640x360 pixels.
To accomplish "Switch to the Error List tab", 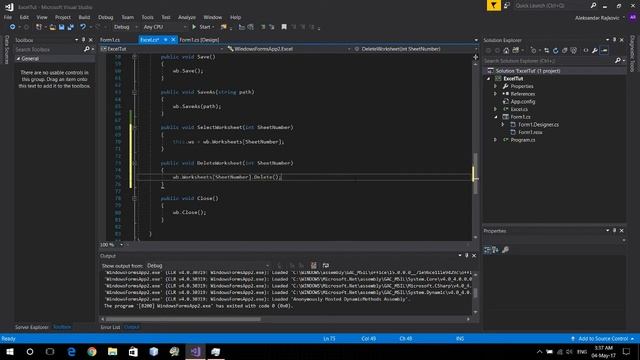I will coord(110,327).
